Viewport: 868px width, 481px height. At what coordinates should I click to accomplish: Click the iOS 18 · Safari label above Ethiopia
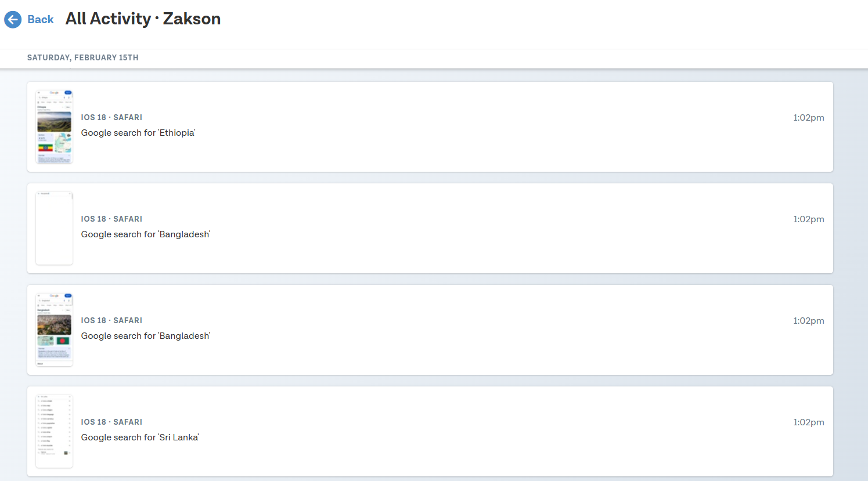pos(111,117)
